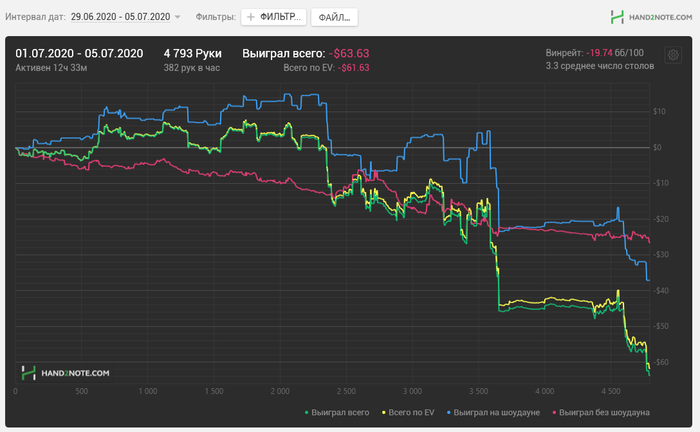Click the 1 000 x-axis label

click(148, 391)
